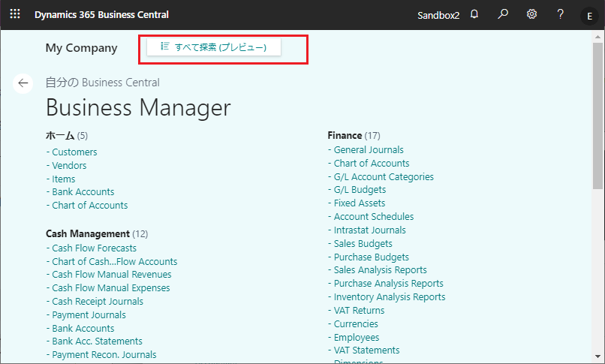Screen dimensions: 605x364
Task: Open Sales Budgets link
Action: 363,244
